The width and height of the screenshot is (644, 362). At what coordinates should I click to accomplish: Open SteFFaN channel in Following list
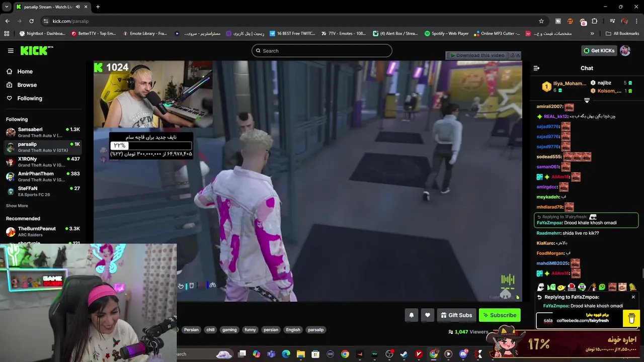43,191
